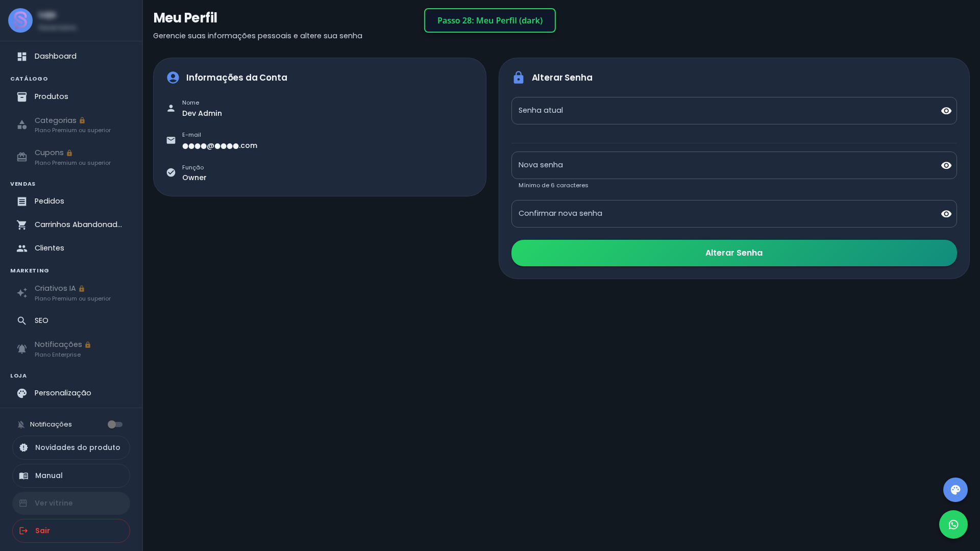Click the Cupons gift card icon
980x551 pixels.
(x=22, y=157)
